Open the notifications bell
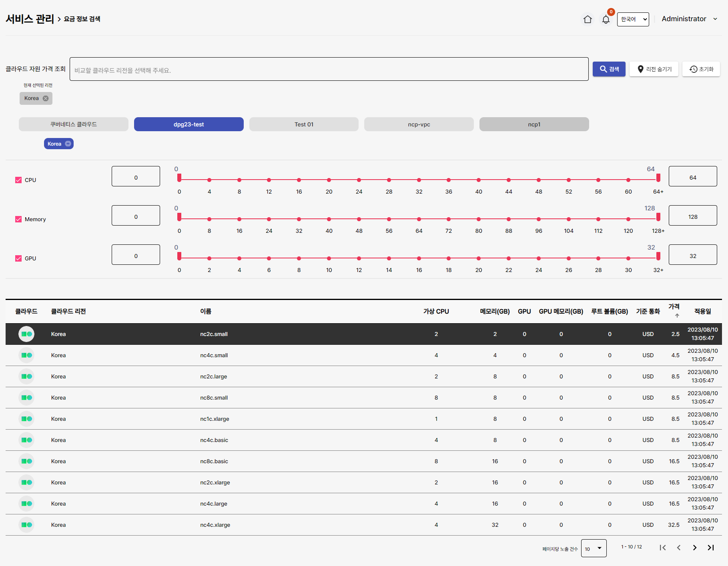 click(606, 20)
